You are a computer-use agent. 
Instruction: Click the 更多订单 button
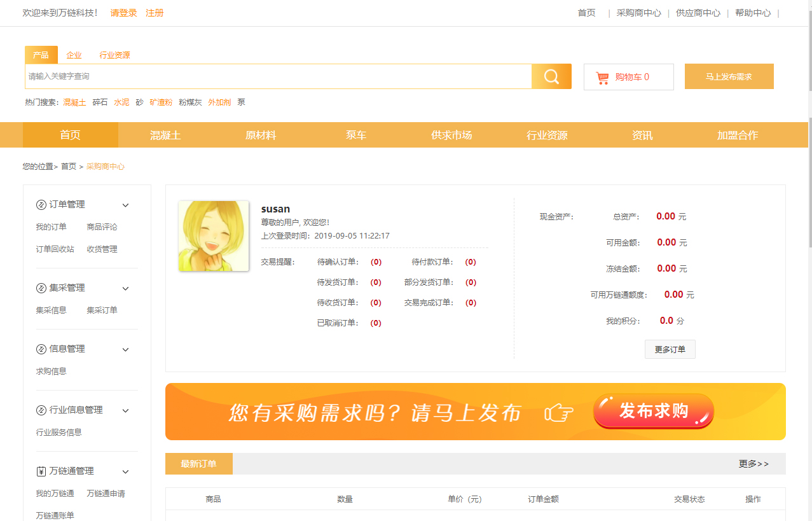tap(670, 349)
